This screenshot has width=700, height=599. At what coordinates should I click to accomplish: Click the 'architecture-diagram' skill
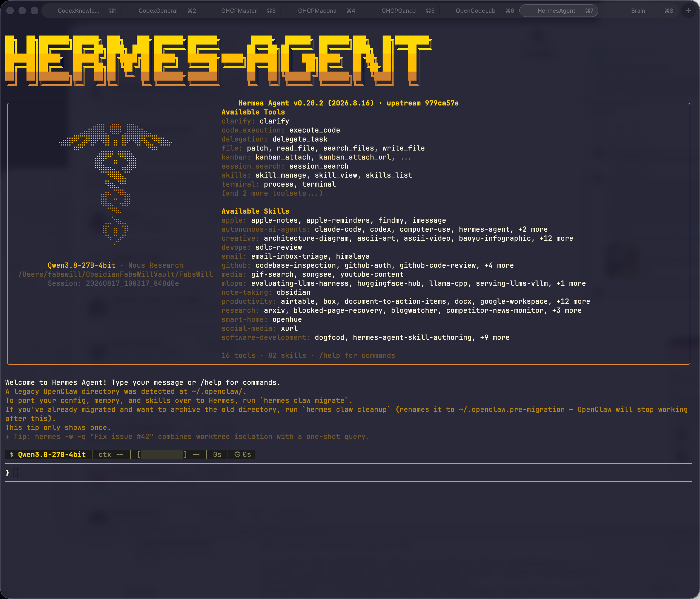(x=306, y=238)
